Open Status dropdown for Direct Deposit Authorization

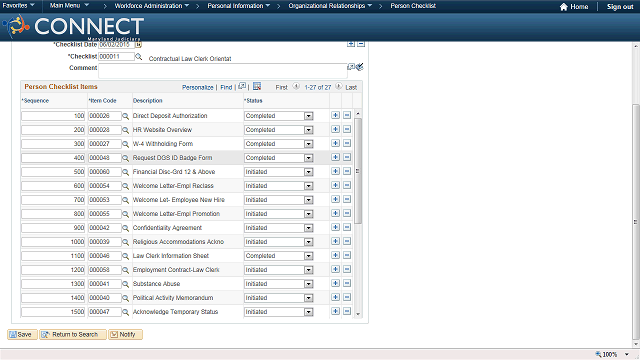tap(309, 116)
